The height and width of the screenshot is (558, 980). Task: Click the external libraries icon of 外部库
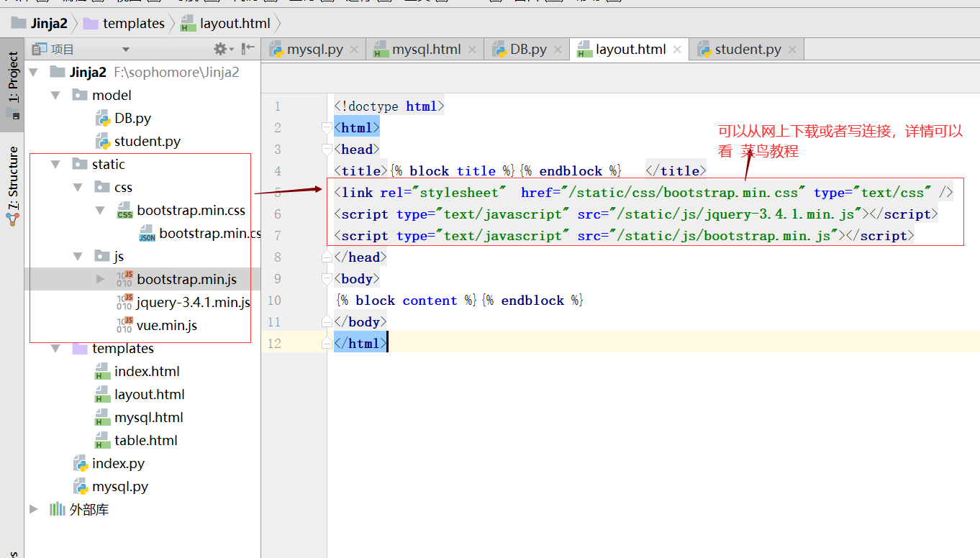pos(56,510)
